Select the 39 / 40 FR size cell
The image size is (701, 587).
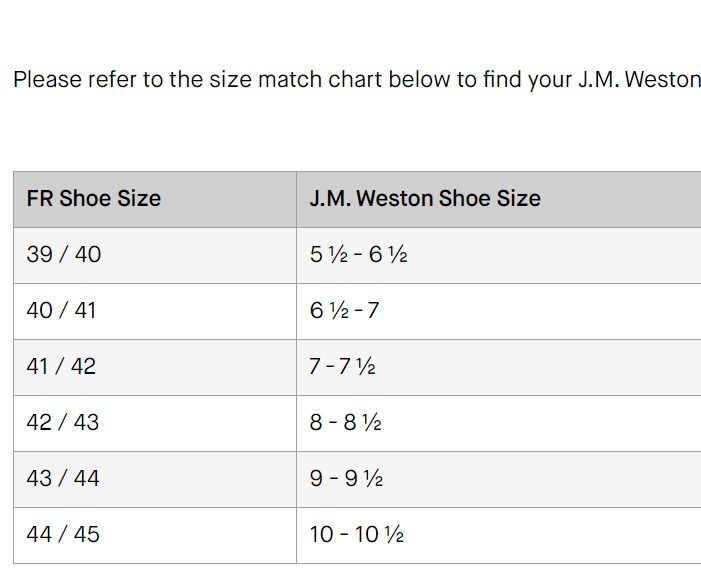64,254
